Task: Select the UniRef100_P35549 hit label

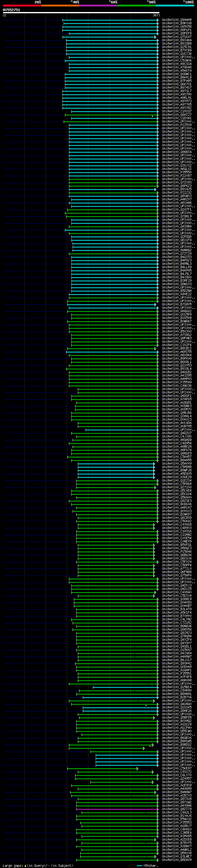Action: (x=177, y=382)
